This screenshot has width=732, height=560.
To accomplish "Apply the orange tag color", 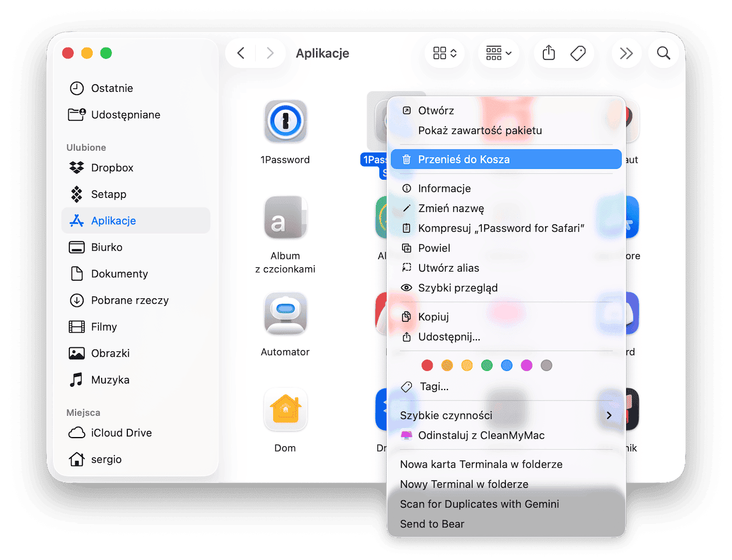I will click(x=447, y=366).
